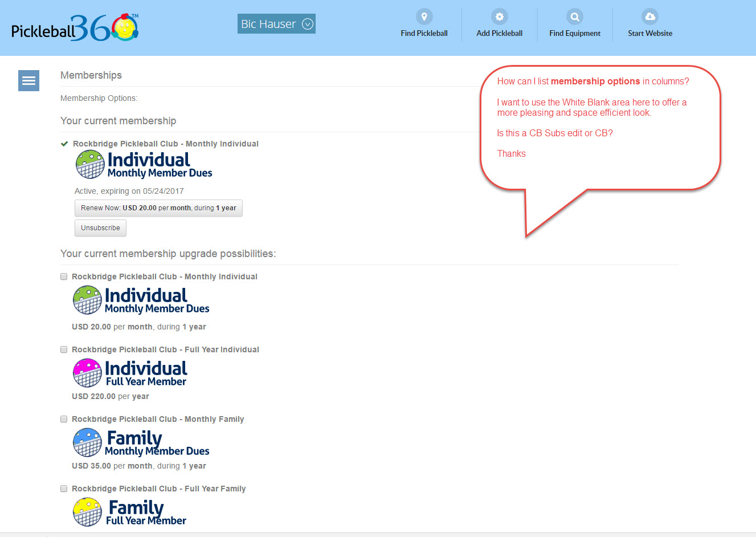This screenshot has height=537, width=756.
Task: Open the hamburger sidebar menu
Action: [28, 81]
